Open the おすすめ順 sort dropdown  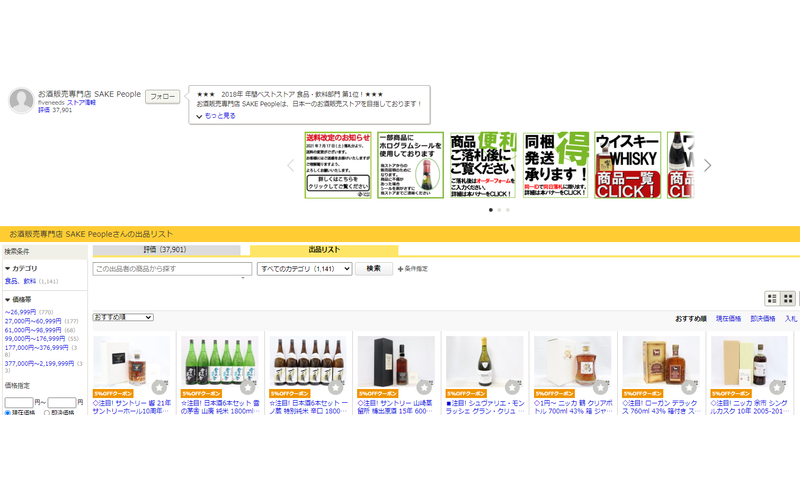click(123, 317)
